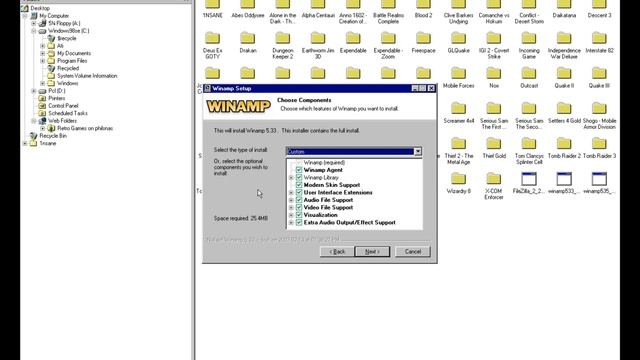Select the Tomb Raider 3 folder
This screenshot has width=640, height=360.
[x=599, y=148]
